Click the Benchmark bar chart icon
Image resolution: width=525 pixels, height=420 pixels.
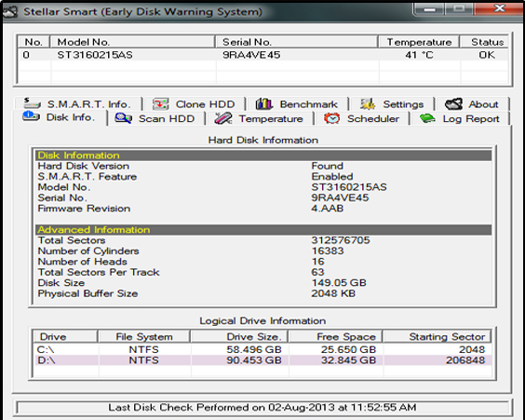point(264,103)
